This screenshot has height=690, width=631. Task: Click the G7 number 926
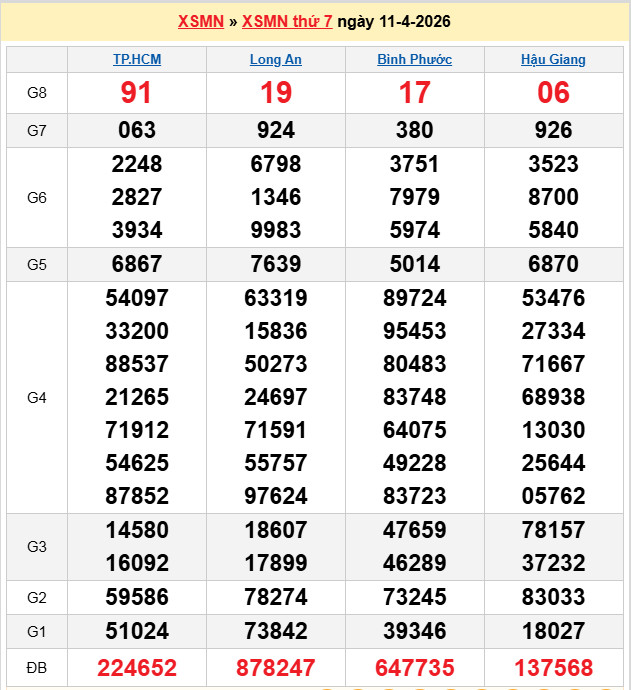point(553,130)
